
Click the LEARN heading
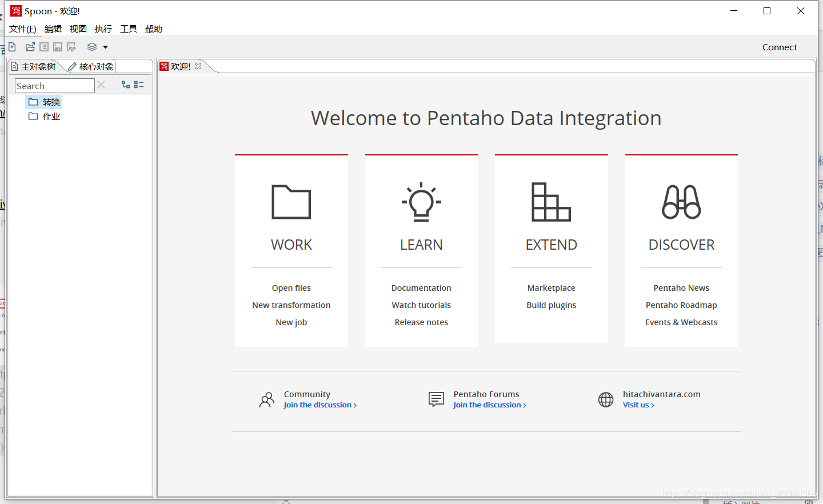(421, 245)
